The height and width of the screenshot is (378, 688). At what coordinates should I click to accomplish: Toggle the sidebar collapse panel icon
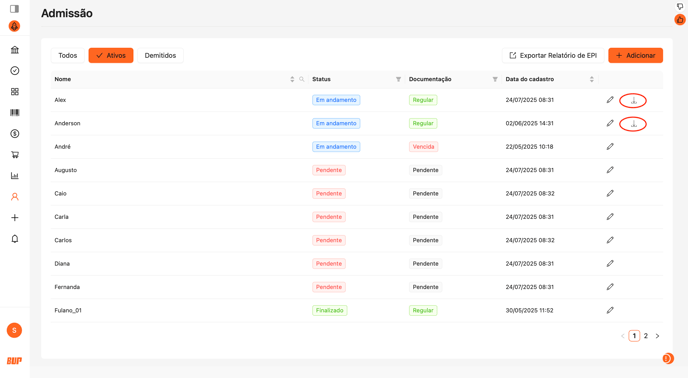click(14, 9)
